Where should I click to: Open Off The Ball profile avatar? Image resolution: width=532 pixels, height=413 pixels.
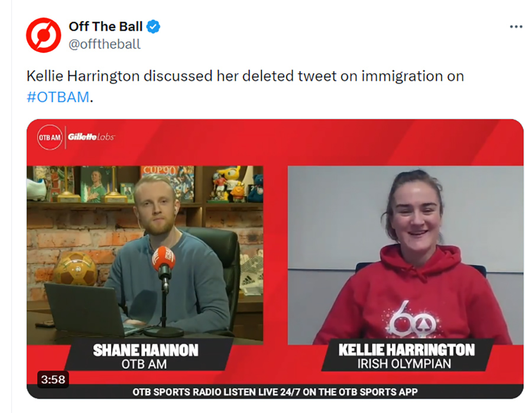coord(43,36)
